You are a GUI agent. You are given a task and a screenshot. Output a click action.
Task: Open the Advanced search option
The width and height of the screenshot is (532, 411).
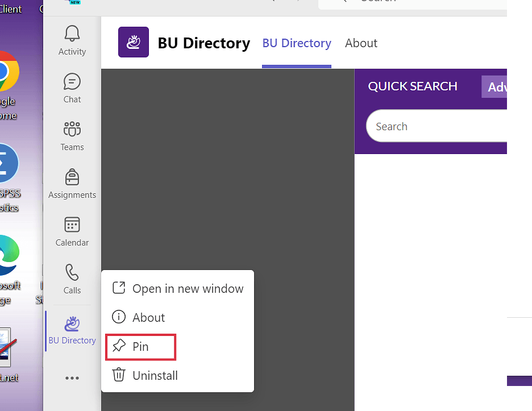pyautogui.click(x=494, y=87)
